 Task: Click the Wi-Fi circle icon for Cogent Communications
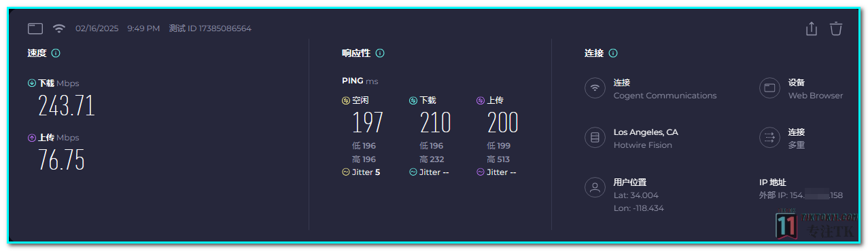click(x=595, y=88)
